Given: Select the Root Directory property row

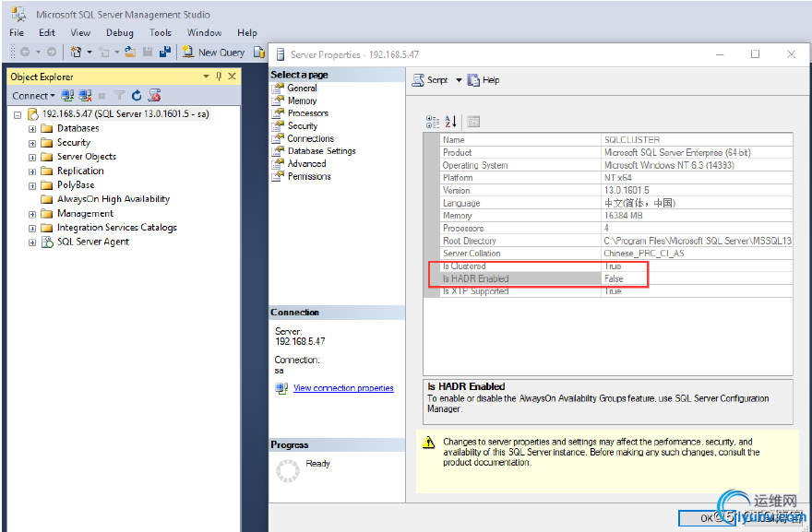Looking at the screenshot, I should point(616,241).
